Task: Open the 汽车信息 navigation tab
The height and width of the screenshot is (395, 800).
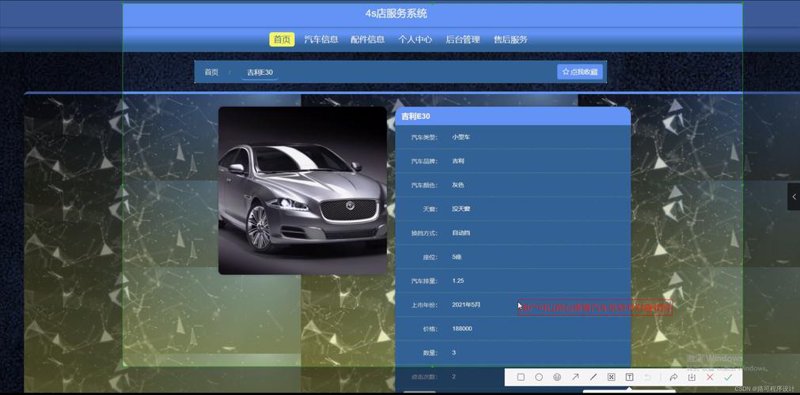Action: (321, 39)
